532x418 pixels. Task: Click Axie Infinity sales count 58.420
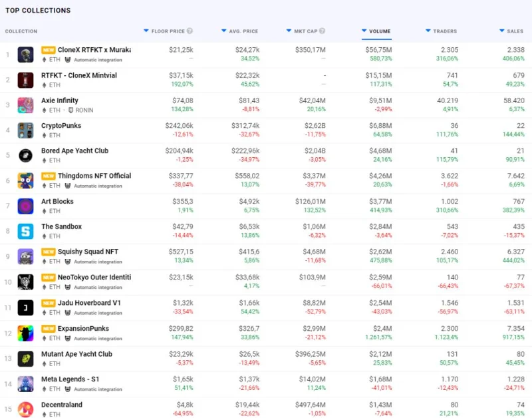[x=513, y=101]
